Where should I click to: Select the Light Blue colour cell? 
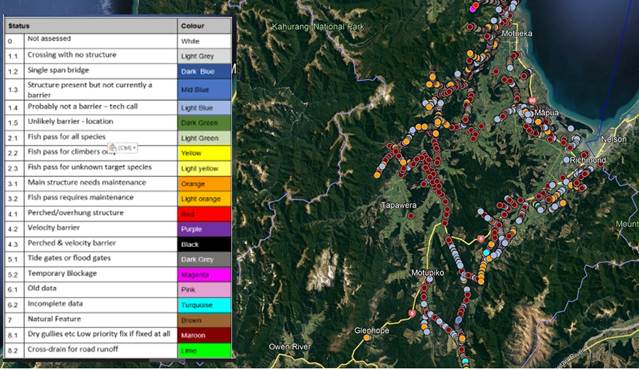tap(204, 108)
